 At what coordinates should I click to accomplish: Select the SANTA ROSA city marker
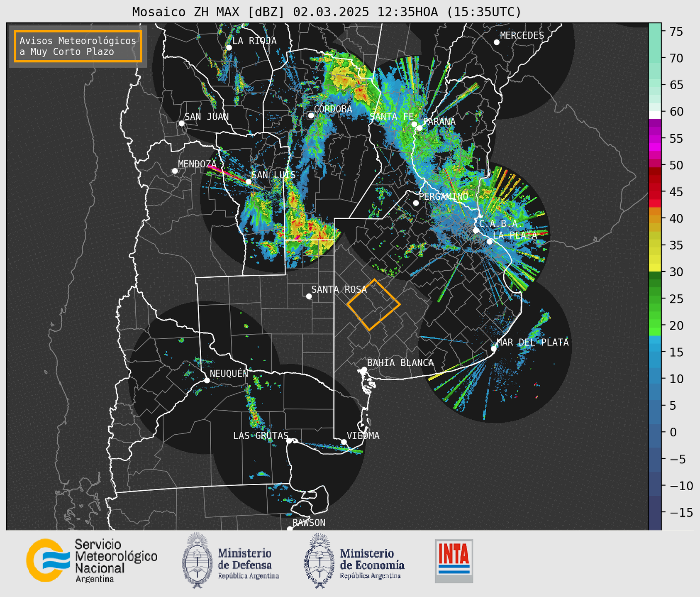coord(309,296)
